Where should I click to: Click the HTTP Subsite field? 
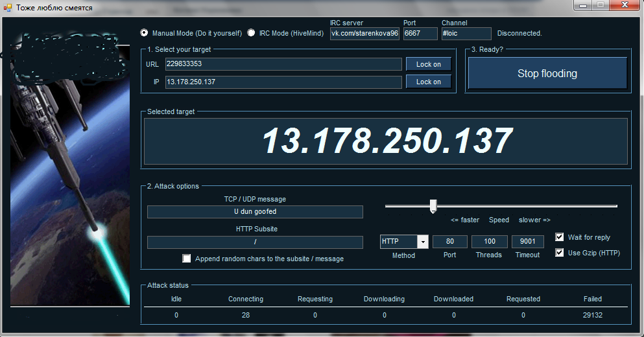point(255,242)
